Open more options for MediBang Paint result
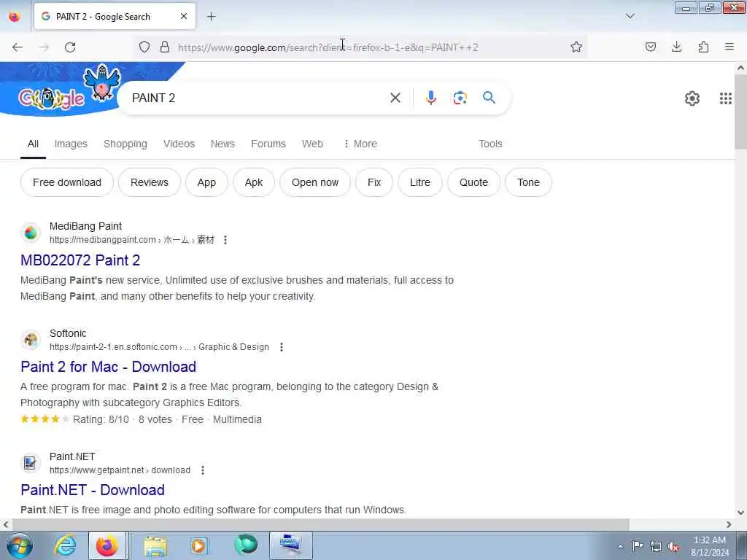This screenshot has width=747, height=560. click(x=225, y=240)
